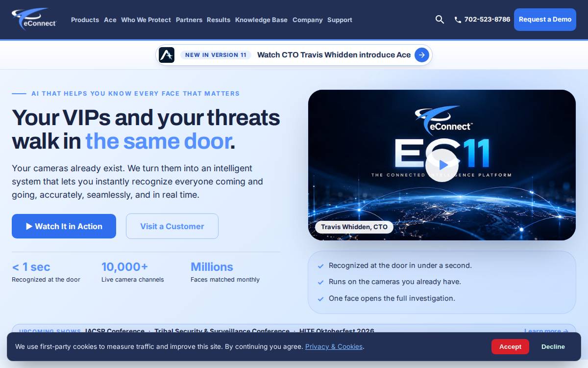Click the EC11 video thumbnail
Viewport: 588px width, 368px height.
coord(442,165)
